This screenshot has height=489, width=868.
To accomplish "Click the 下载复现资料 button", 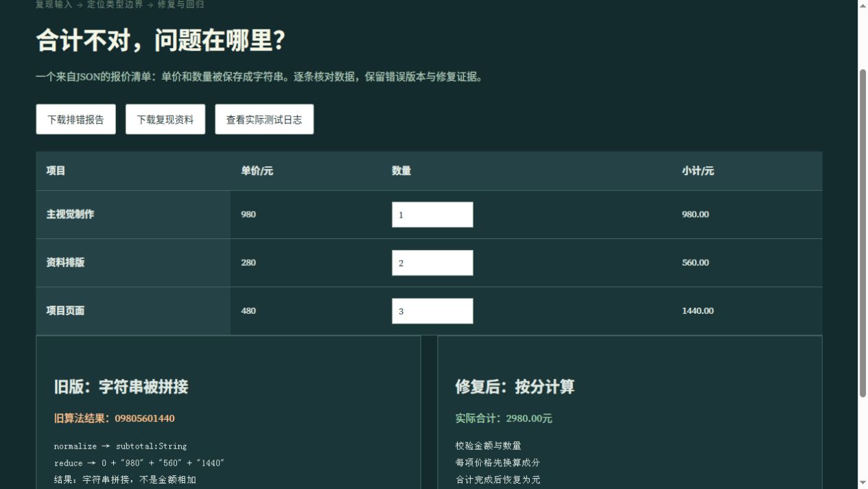I will pos(165,120).
